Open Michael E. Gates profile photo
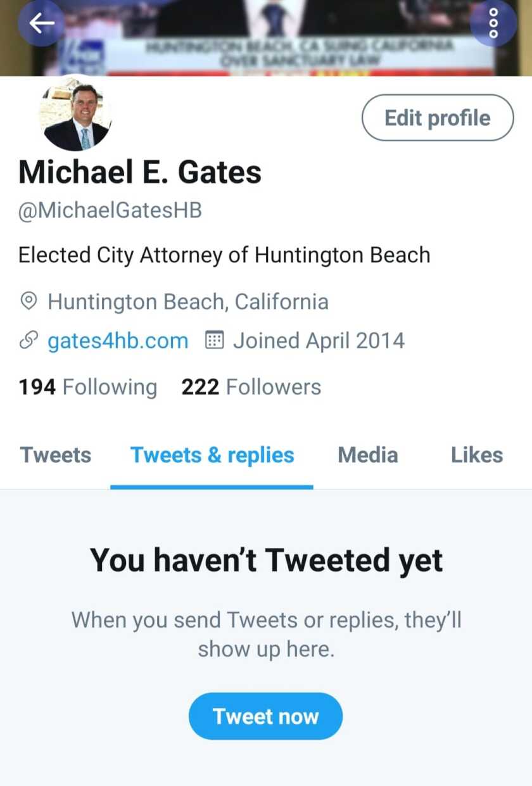Image resolution: width=532 pixels, height=786 pixels. click(77, 115)
